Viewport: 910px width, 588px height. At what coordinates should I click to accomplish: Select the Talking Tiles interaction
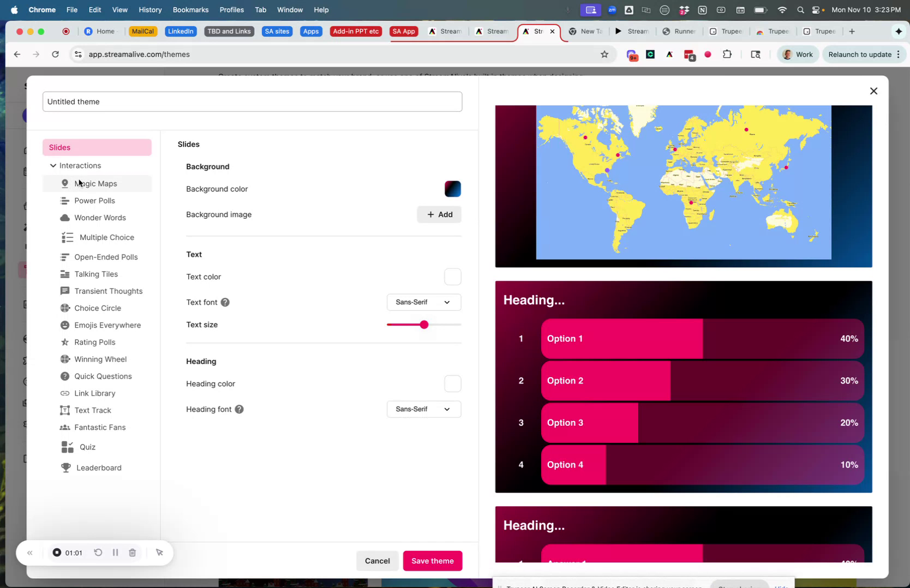pos(96,274)
